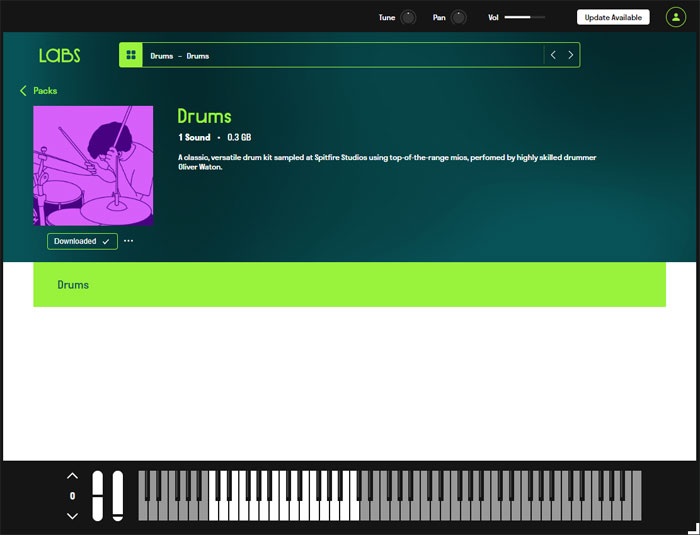This screenshot has height=535, width=700.
Task: Click the window resize corner handle
Action: click(x=693, y=529)
